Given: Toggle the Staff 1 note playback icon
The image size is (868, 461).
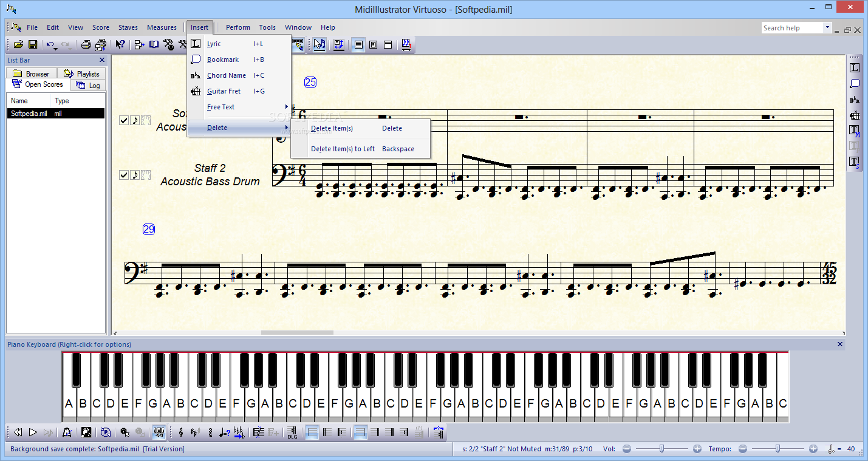Looking at the screenshot, I should point(135,120).
